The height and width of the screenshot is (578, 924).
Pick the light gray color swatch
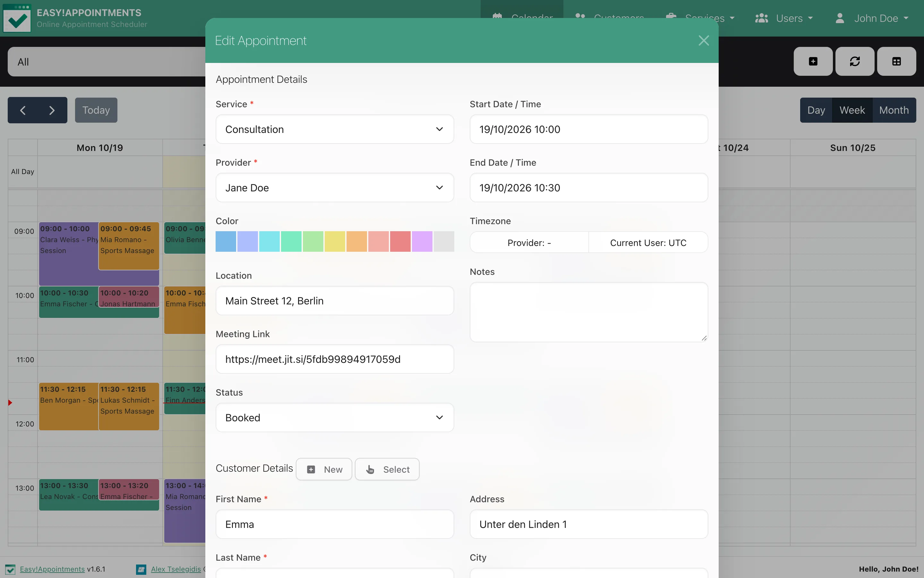pos(444,241)
